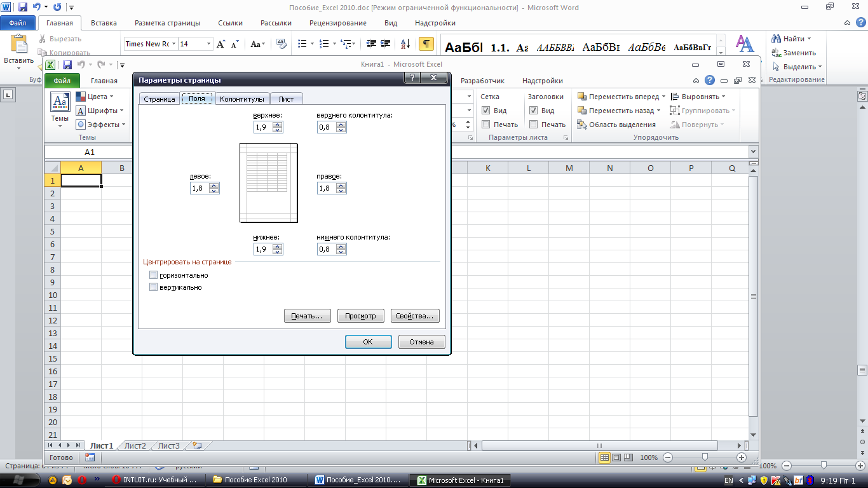Image resolution: width=868 pixels, height=488 pixels.
Task: Uncheck the Сетка Вид checkbox
Action: tap(485, 111)
